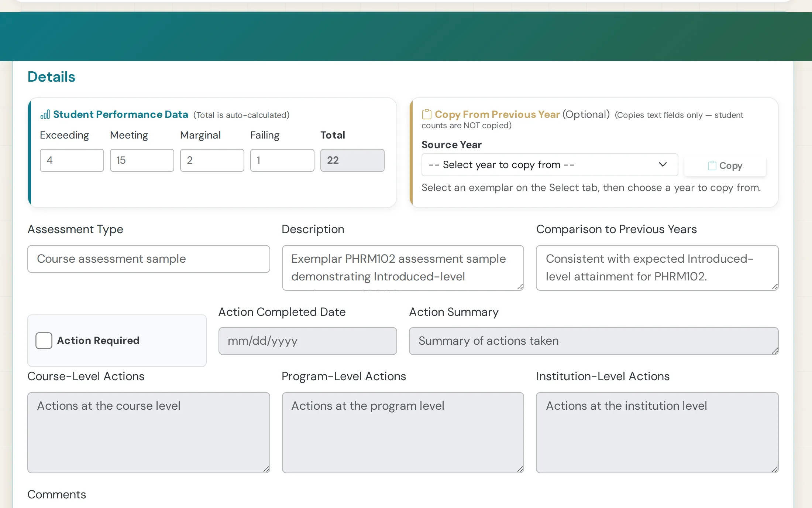This screenshot has width=812, height=508.
Task: Click the Failing count field
Action: (282, 160)
